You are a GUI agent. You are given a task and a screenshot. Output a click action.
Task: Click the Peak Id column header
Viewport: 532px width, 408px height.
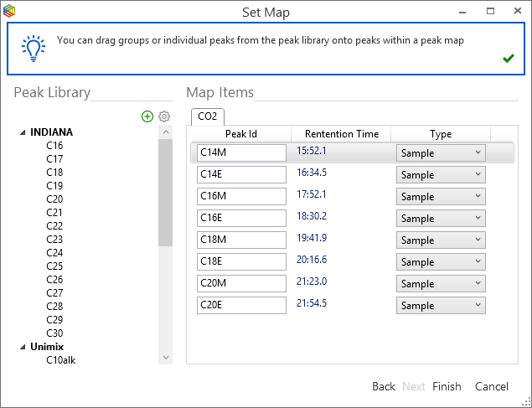(241, 134)
